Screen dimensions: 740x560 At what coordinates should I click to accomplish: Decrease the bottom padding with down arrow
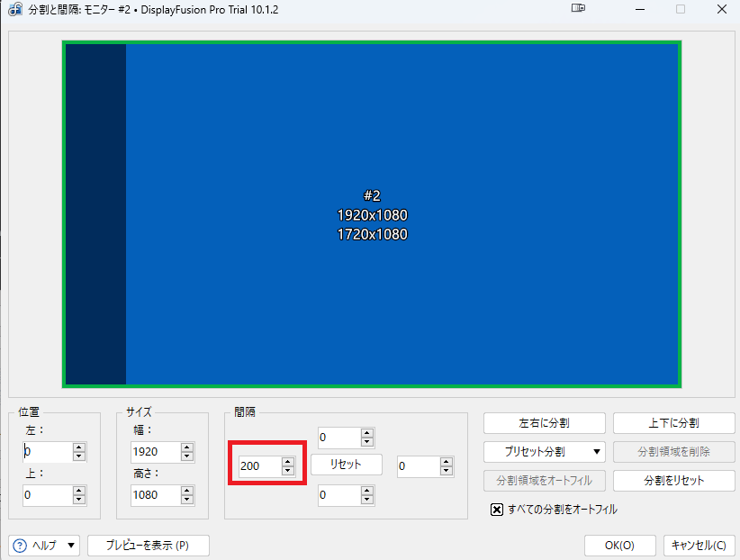coord(367,500)
